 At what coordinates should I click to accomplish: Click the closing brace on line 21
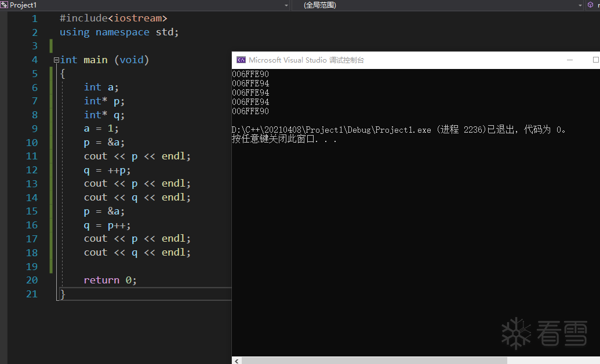(63, 294)
